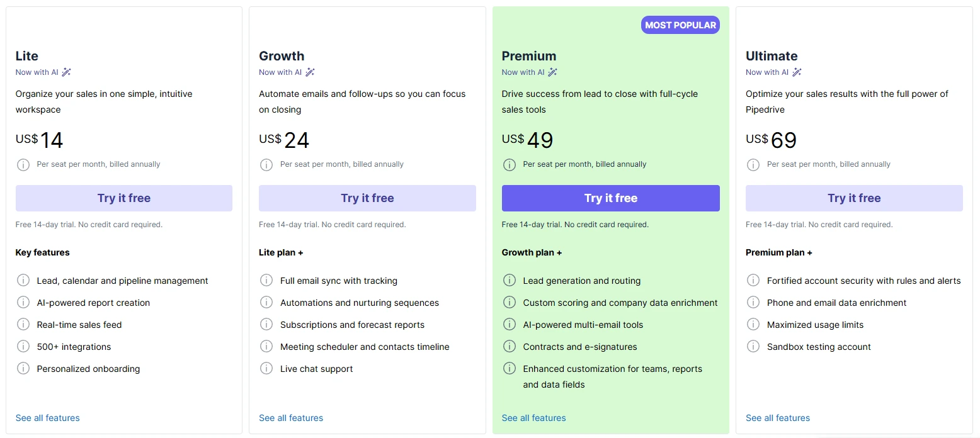Click info icon next to Sandbox testing account
This screenshot has width=980, height=438.
(x=753, y=347)
